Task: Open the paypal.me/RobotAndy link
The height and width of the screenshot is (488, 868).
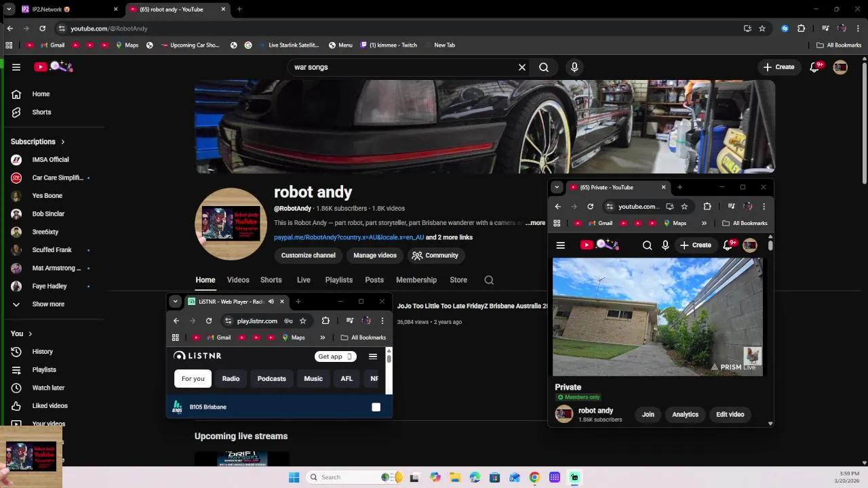Action: pos(349,237)
